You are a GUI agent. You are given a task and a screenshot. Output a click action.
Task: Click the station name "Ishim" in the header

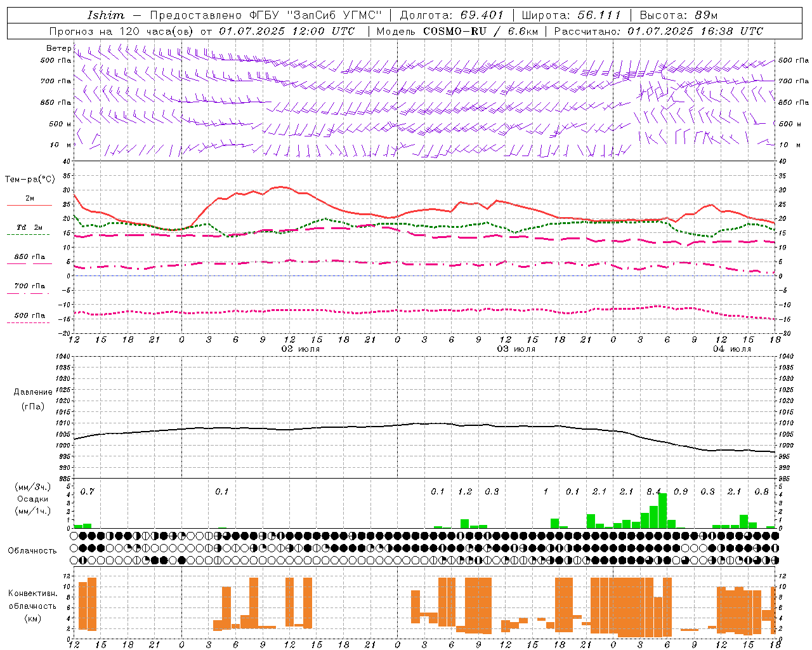tap(106, 15)
